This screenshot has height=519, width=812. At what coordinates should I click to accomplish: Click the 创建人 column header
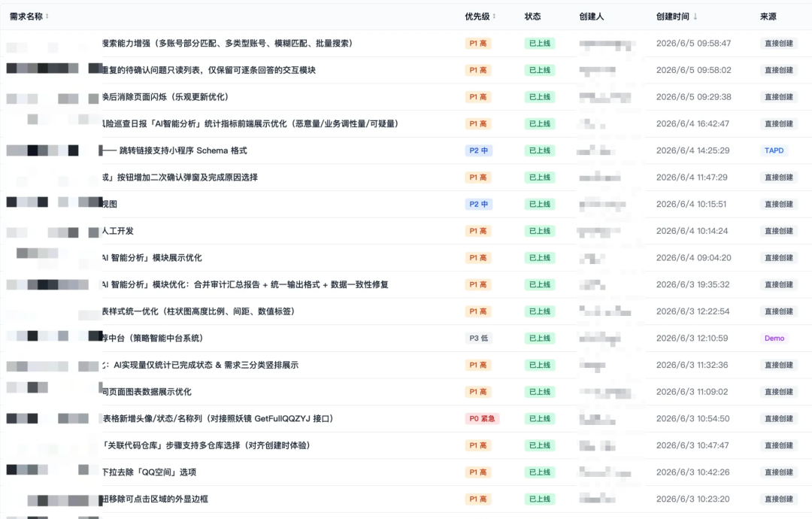(592, 17)
